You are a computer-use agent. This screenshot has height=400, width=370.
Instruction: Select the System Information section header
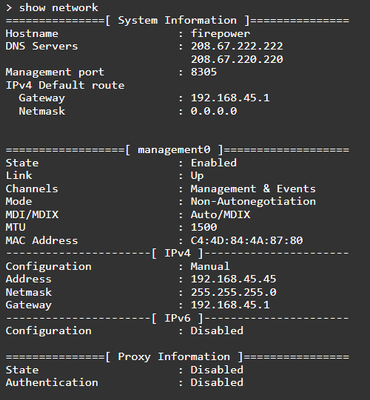click(177, 20)
